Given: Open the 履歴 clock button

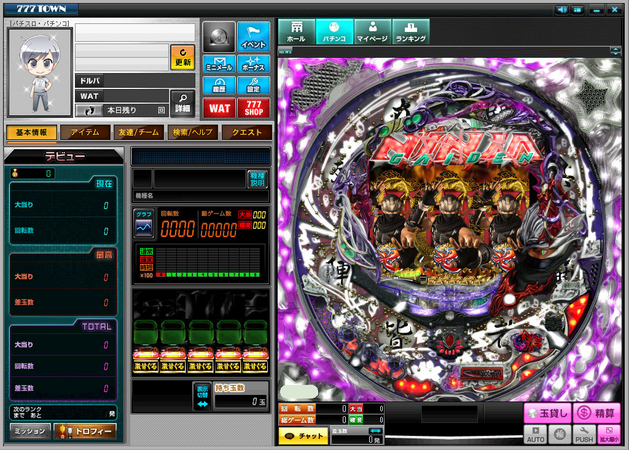Looking at the screenshot, I should [x=219, y=85].
